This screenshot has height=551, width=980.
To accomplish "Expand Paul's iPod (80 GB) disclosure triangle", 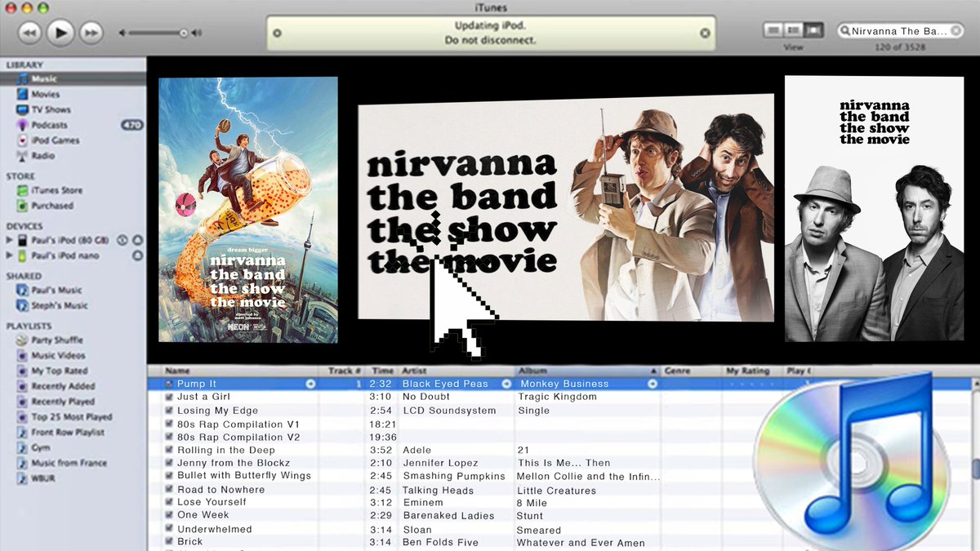I will click(x=9, y=240).
